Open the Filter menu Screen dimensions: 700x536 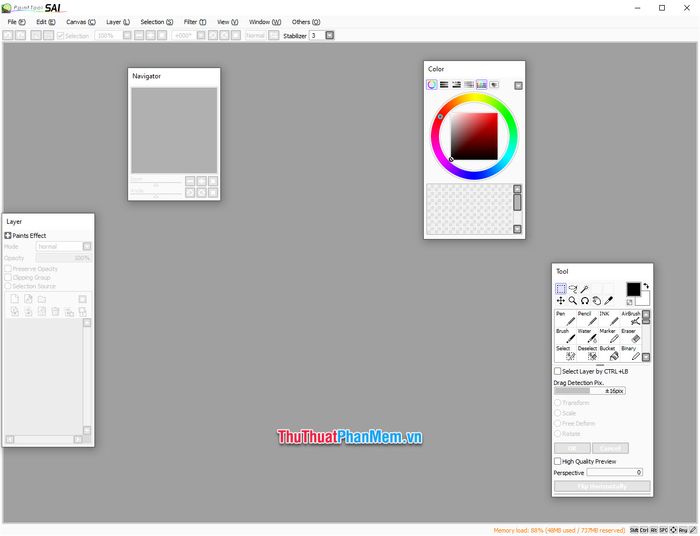click(x=195, y=22)
